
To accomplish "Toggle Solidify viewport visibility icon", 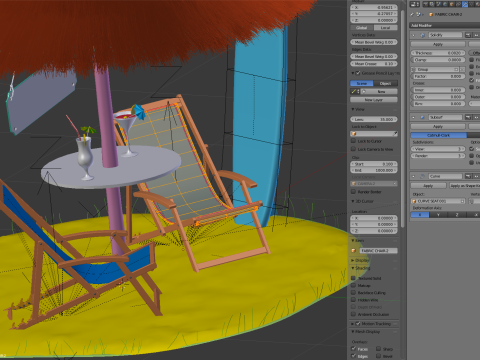I will coord(476,35).
